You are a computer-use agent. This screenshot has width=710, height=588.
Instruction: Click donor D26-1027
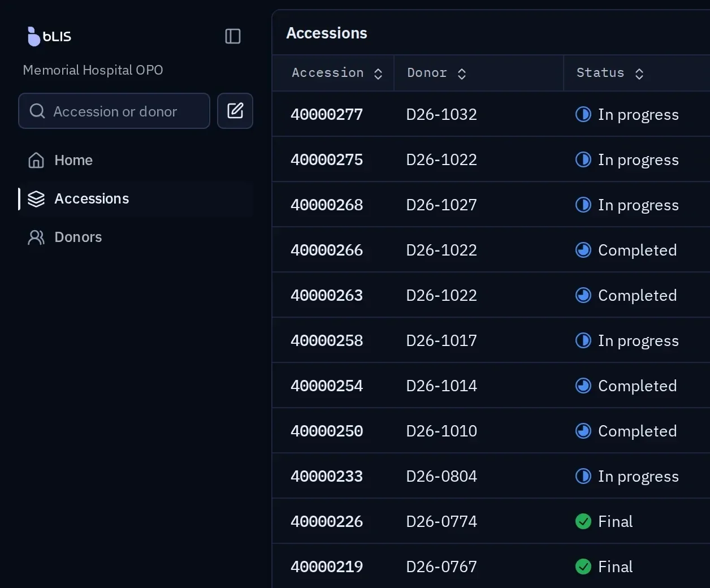pos(441,205)
